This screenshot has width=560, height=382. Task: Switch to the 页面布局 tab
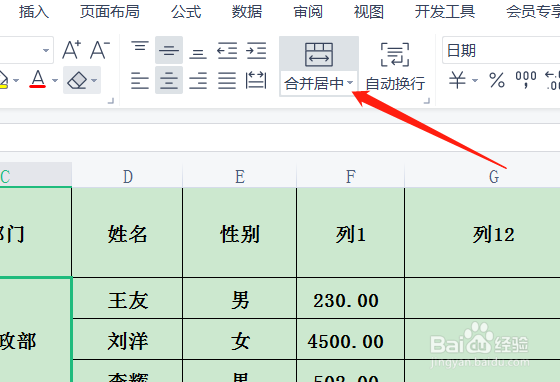pyautogui.click(x=110, y=12)
